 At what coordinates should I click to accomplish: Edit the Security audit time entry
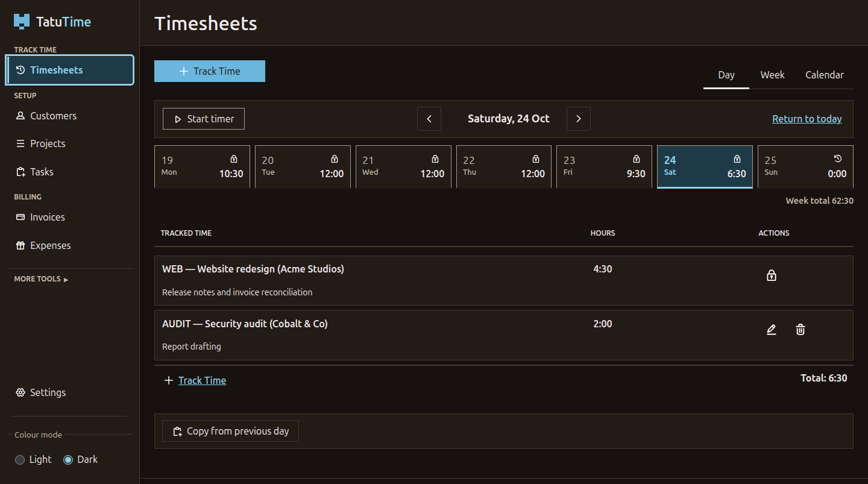pos(771,330)
